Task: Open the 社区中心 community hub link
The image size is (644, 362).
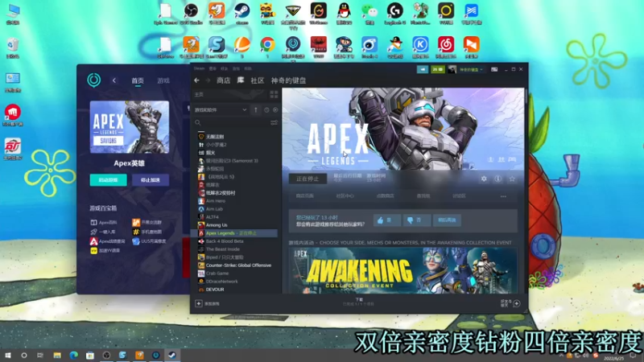Action: (345, 196)
